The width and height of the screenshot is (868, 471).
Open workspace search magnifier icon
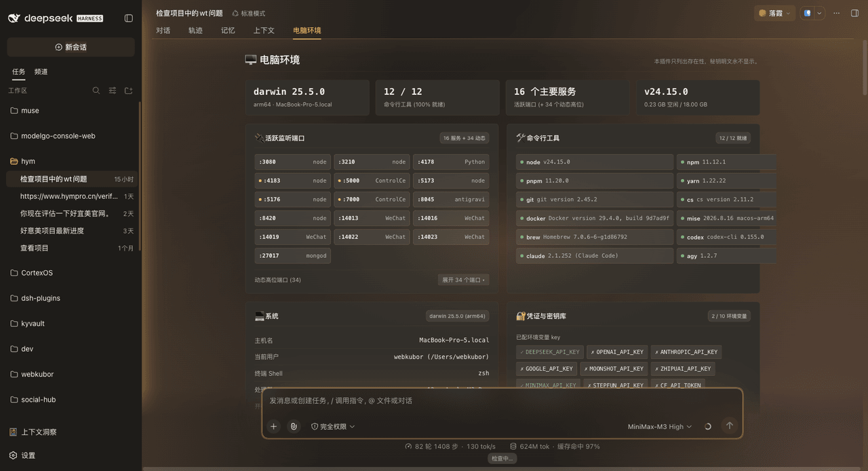pyautogui.click(x=96, y=90)
